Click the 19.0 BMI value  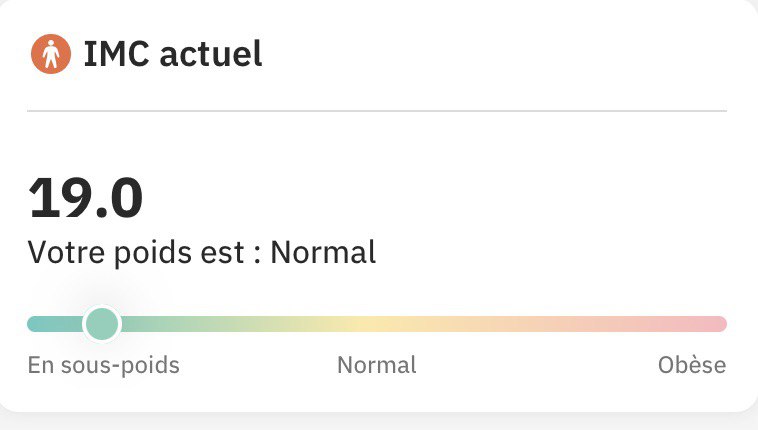tap(86, 198)
